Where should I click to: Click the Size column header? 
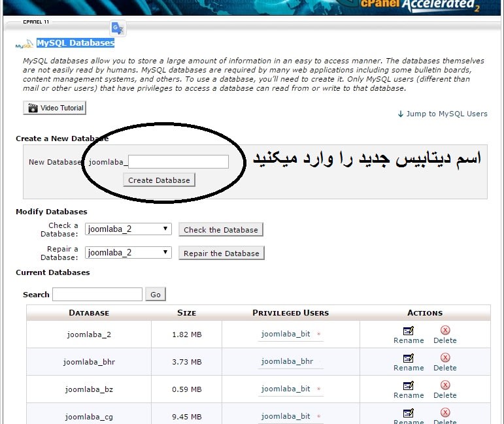pos(187,313)
